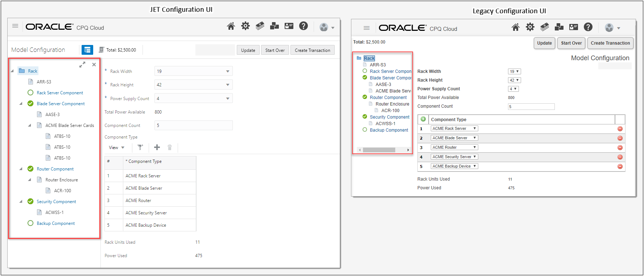Screen dimensions: 644x276
Task: Collapse ACME Blade Server Cards in JET tree
Action: pyautogui.click(x=29, y=125)
